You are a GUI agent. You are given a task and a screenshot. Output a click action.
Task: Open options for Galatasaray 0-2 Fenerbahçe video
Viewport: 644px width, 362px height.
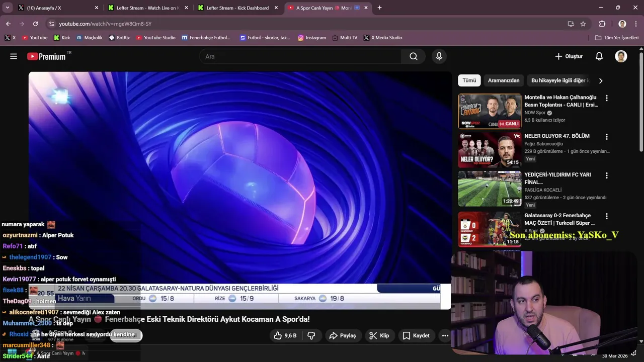[x=606, y=216]
